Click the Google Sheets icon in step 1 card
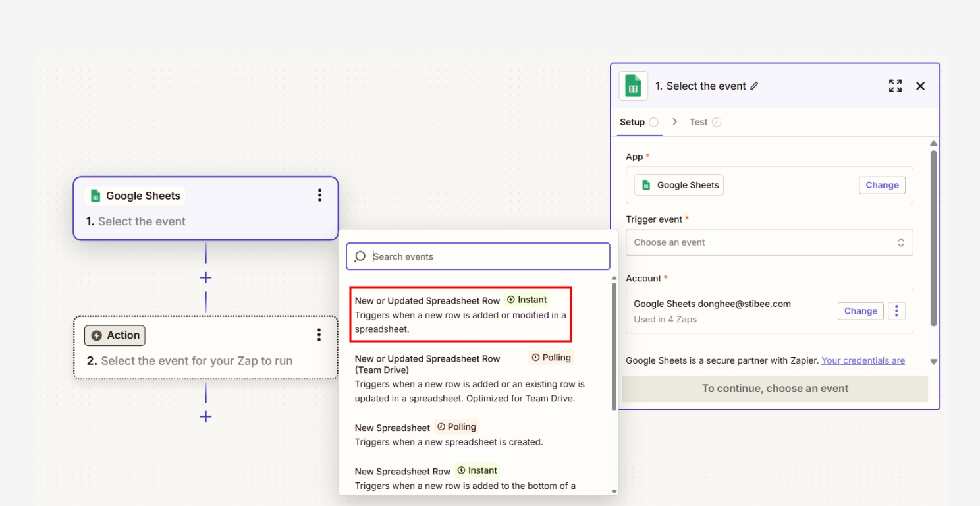 [x=95, y=196]
